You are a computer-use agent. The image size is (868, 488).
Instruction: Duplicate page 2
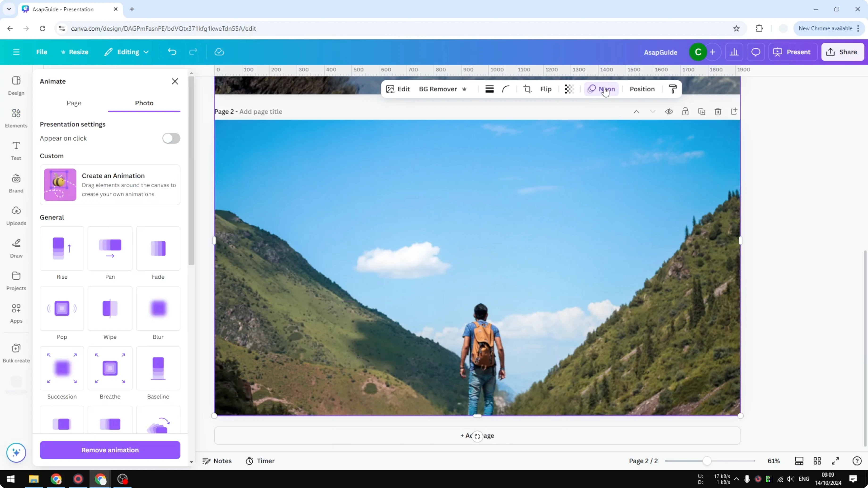[701, 112]
